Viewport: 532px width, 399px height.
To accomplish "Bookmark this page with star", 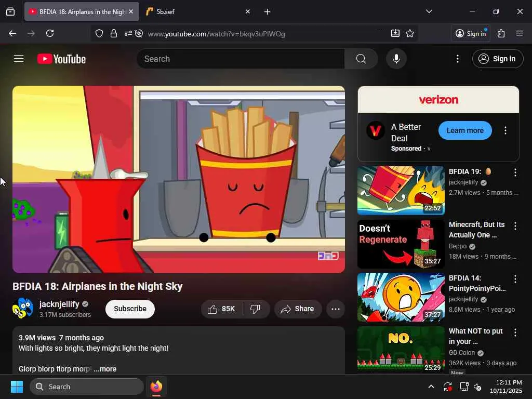I will [x=410, y=33].
